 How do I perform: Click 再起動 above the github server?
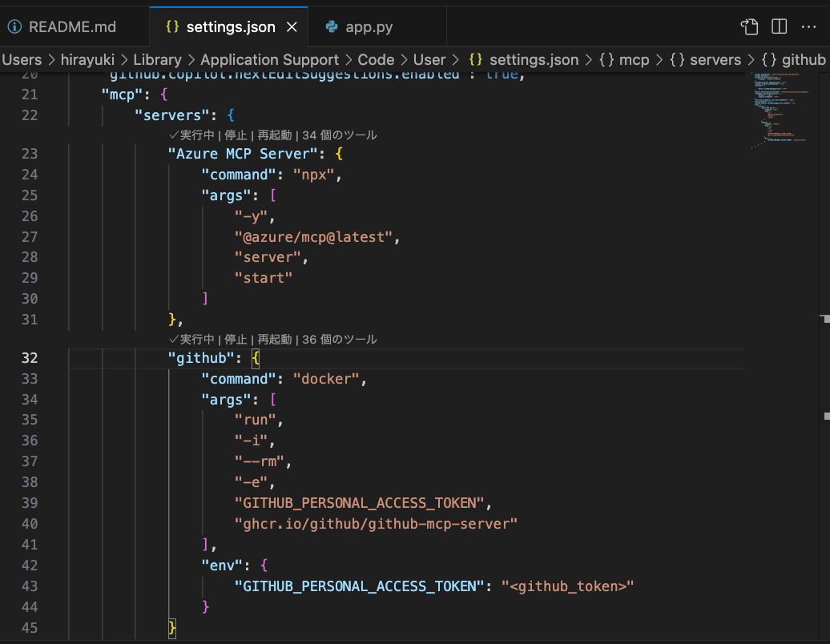(x=274, y=339)
